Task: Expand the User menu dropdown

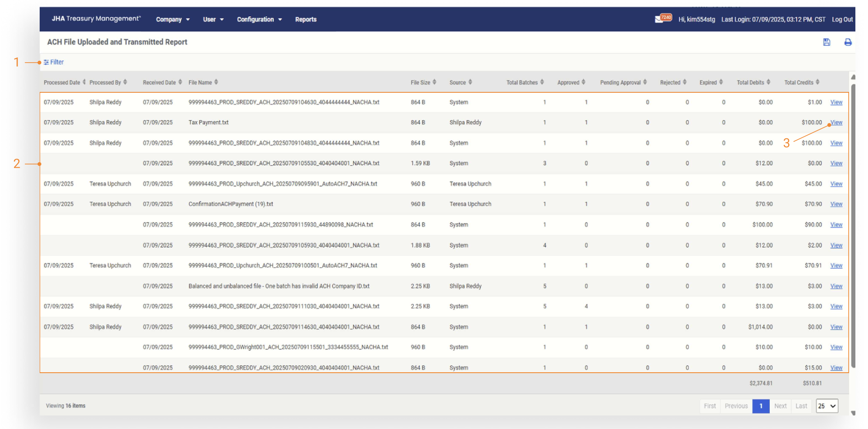Action: [x=213, y=19]
